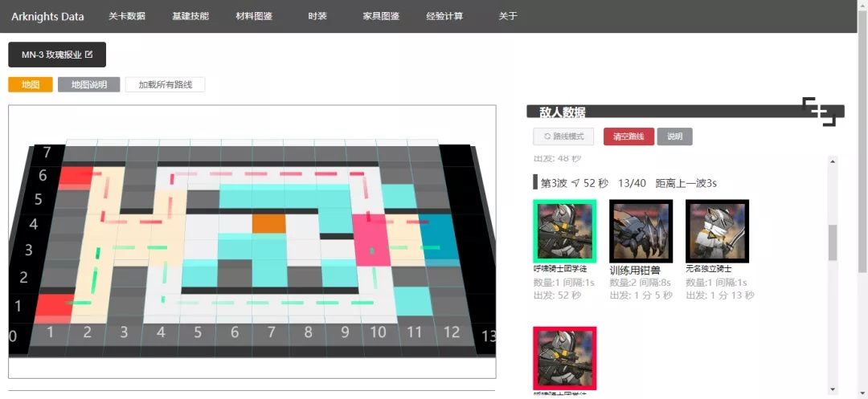Screen dimensions: 868x399
Task: Toggle 路线模式 button
Action: (563, 136)
